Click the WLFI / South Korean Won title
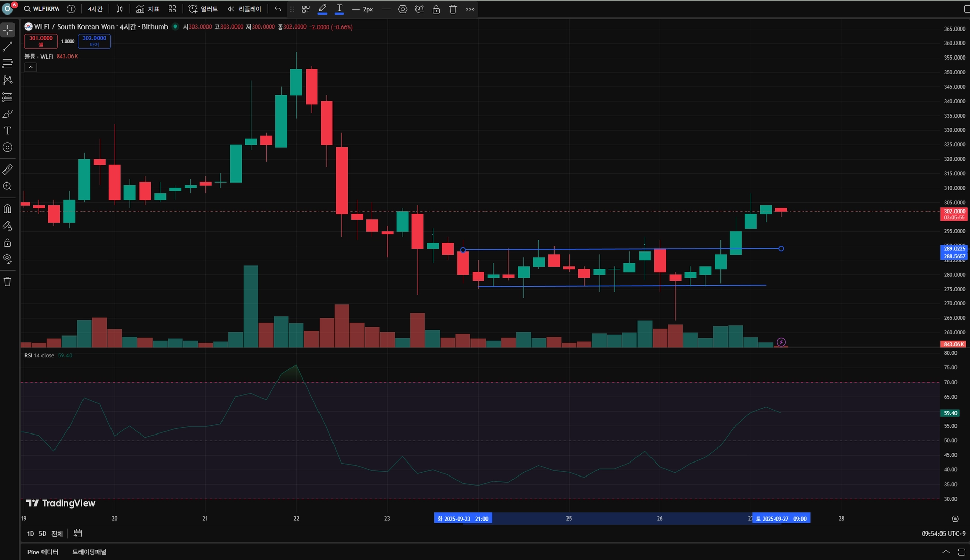 101,26
